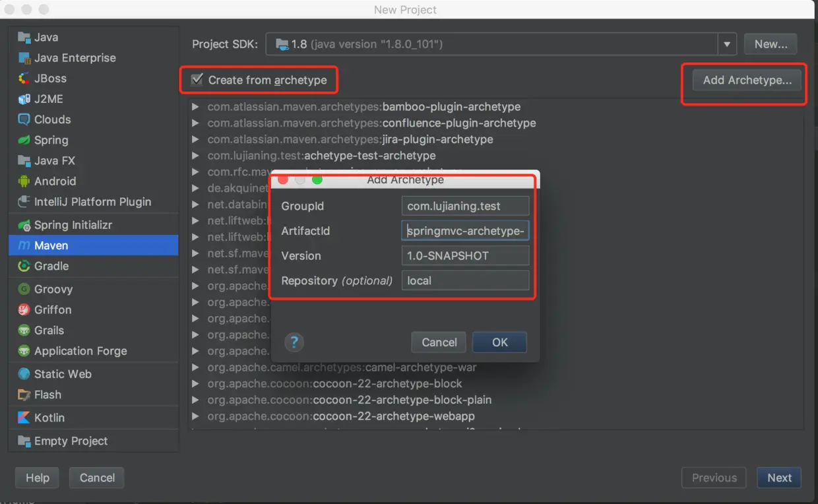Expand jira-plugin-archetype entry
Image resolution: width=818 pixels, height=504 pixels.
195,139
